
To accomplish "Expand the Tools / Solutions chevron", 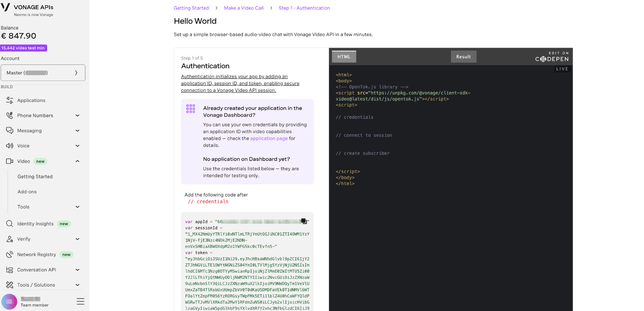I will (x=78, y=285).
